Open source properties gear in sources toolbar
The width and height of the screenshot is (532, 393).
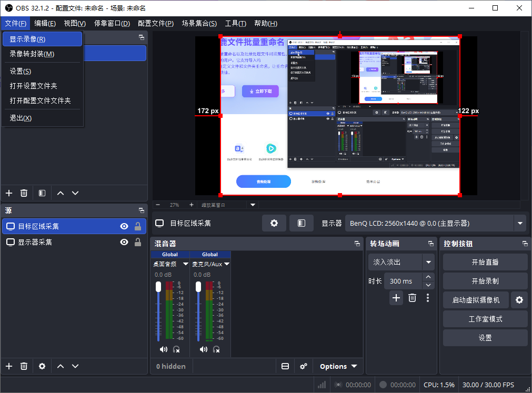point(42,366)
